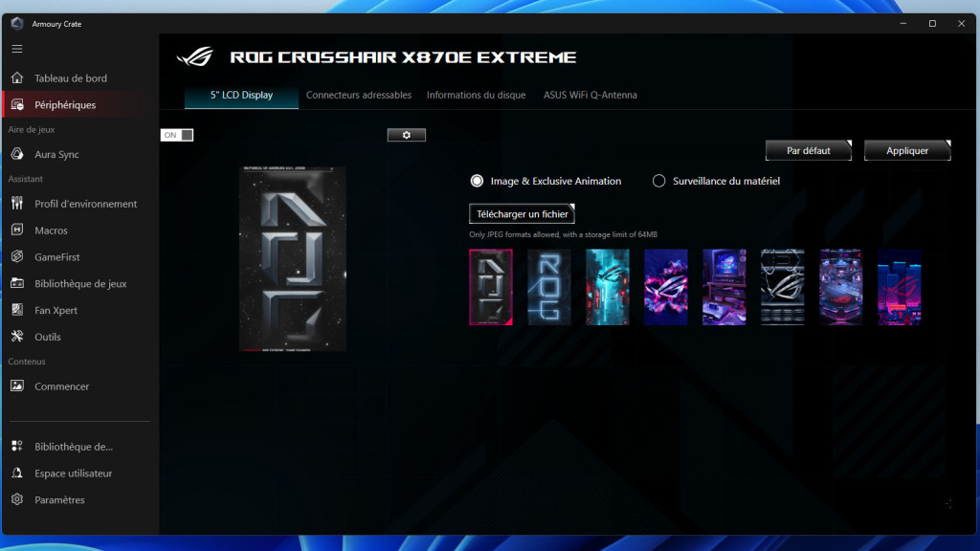Close the Armoury Crate window
The height and width of the screenshot is (551, 980).
[x=961, y=24]
